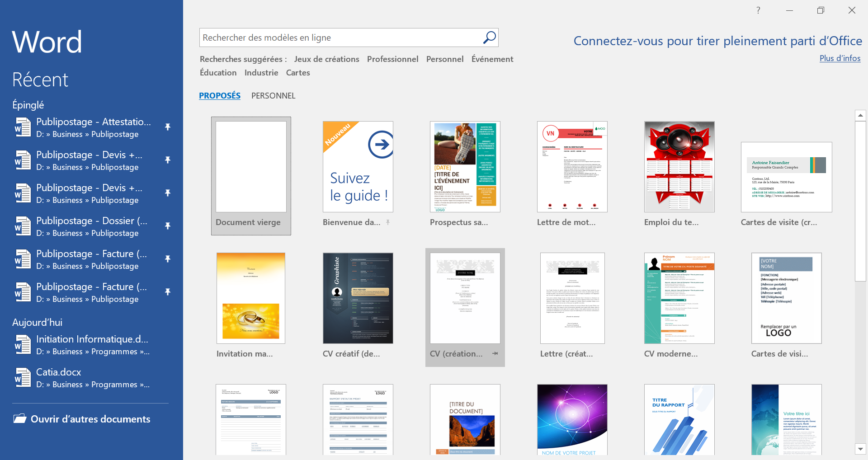This screenshot has height=460, width=868.
Task: Choose the Événement suggested search
Action: click(x=492, y=59)
